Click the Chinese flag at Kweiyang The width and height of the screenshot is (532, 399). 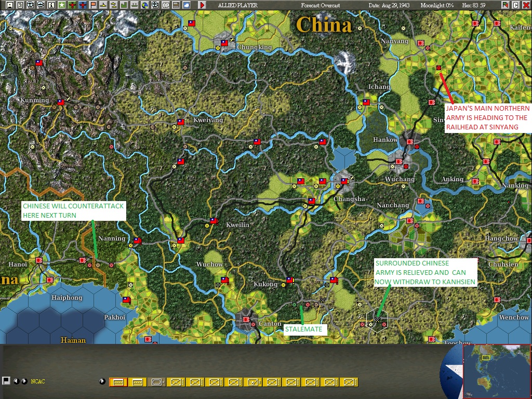(181, 122)
